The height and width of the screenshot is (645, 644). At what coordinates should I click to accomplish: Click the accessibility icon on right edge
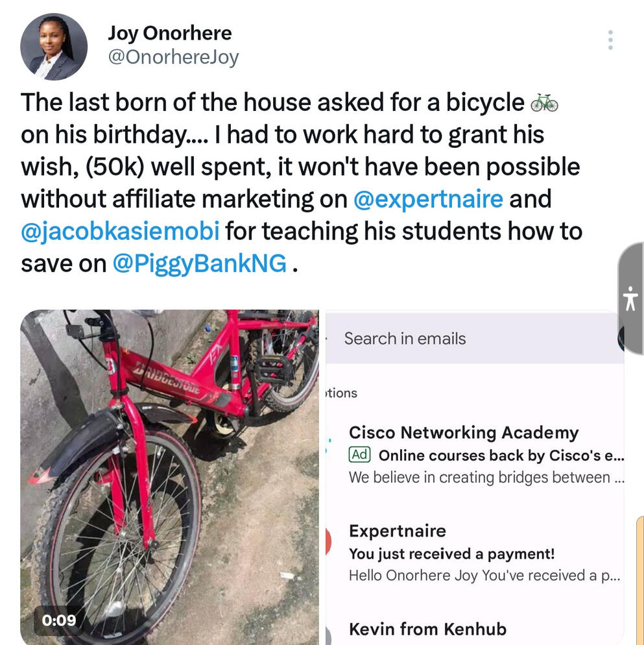click(630, 299)
